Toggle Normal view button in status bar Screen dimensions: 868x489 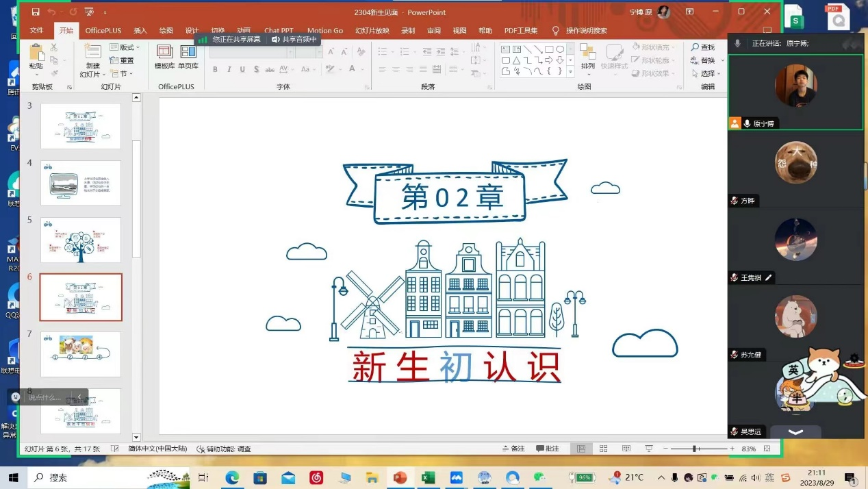pyautogui.click(x=580, y=449)
